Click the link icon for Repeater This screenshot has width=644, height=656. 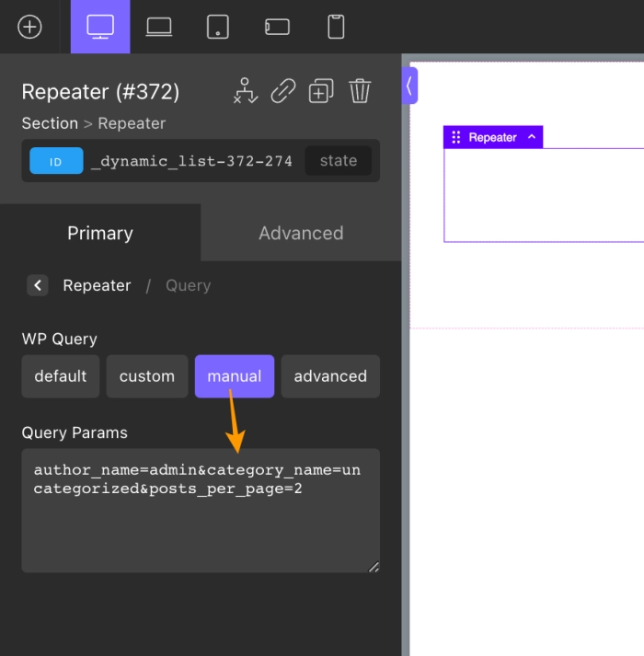pyautogui.click(x=283, y=91)
